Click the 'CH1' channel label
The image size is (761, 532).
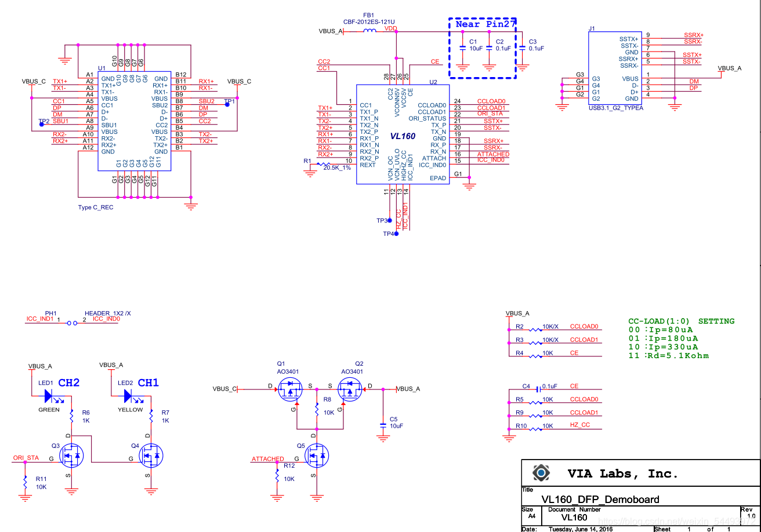point(148,382)
